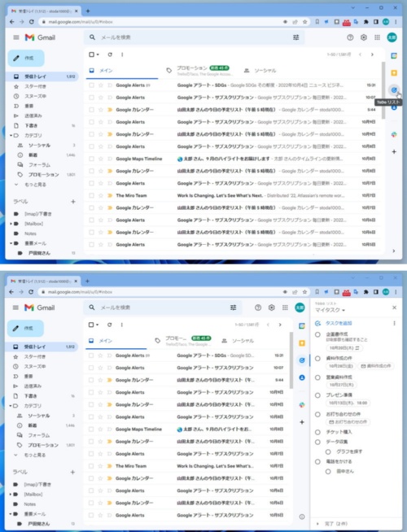This screenshot has height=532, width=407.
Task: Collapse カテゴリ arrow in upper window sidebar
Action: pos(11,135)
